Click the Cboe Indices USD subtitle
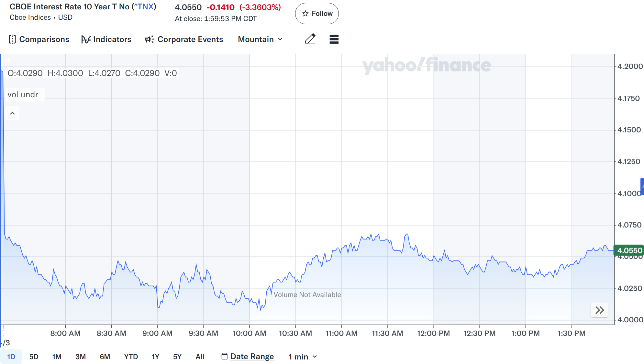Image resolution: width=644 pixels, height=364 pixels. 41,17
